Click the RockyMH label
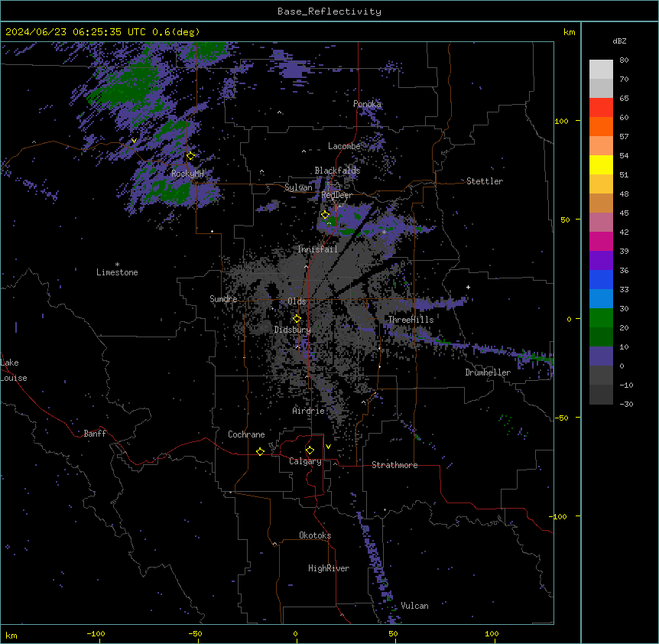 pyautogui.click(x=187, y=174)
